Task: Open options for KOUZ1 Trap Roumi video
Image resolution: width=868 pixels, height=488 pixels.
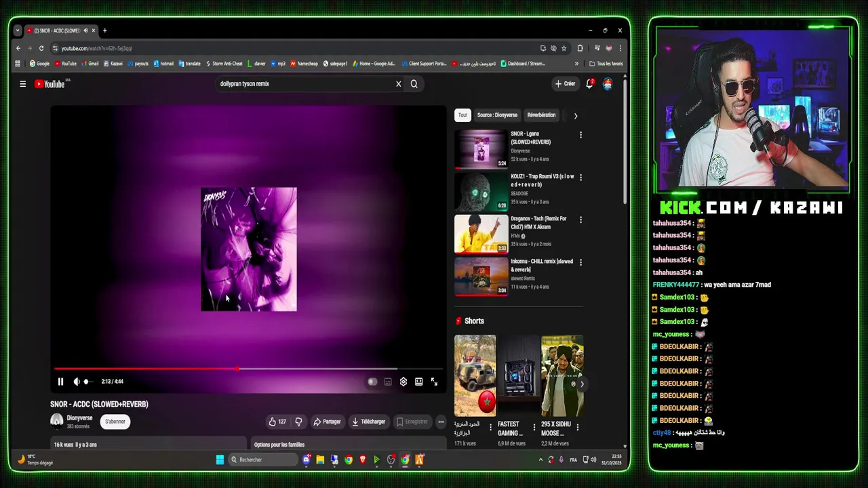Action: (580, 178)
